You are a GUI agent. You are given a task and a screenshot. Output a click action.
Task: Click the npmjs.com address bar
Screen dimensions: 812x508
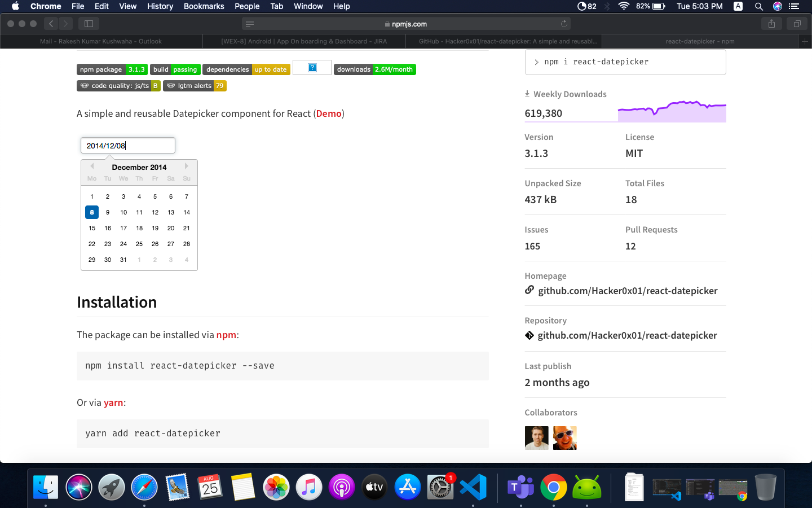(x=406, y=24)
